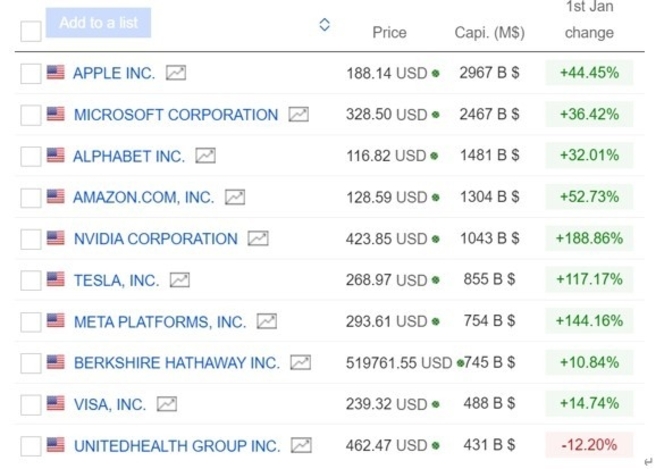The height and width of the screenshot is (469, 670).
Task: Sort by the Capi. (M$) column header
Action: click(x=490, y=32)
